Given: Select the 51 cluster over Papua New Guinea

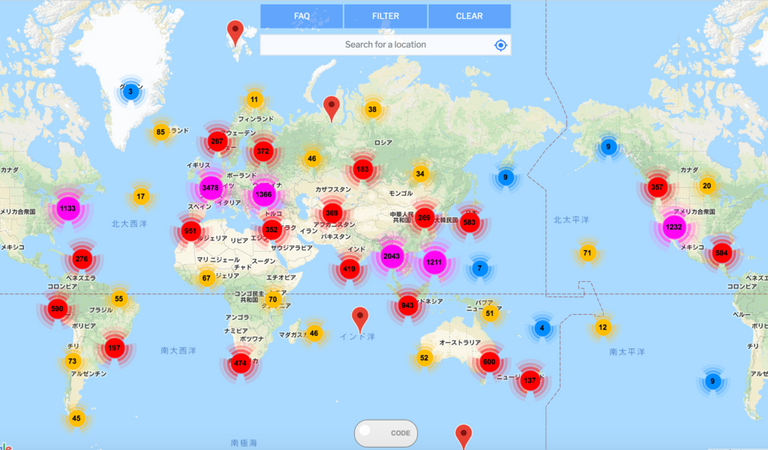Looking at the screenshot, I should (489, 313).
